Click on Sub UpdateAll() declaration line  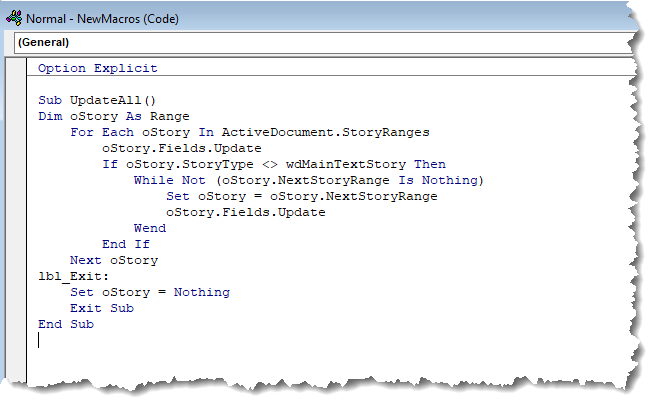coord(97,100)
